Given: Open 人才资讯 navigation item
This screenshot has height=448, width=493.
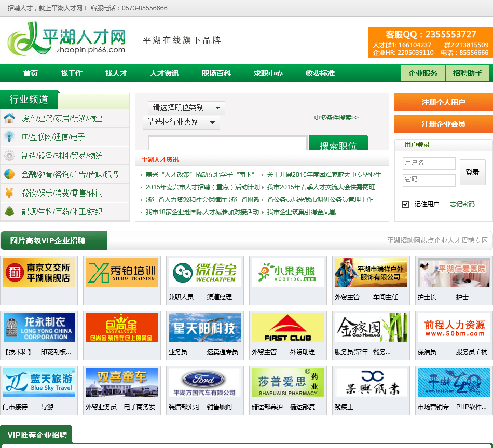Looking at the screenshot, I should click(165, 73).
